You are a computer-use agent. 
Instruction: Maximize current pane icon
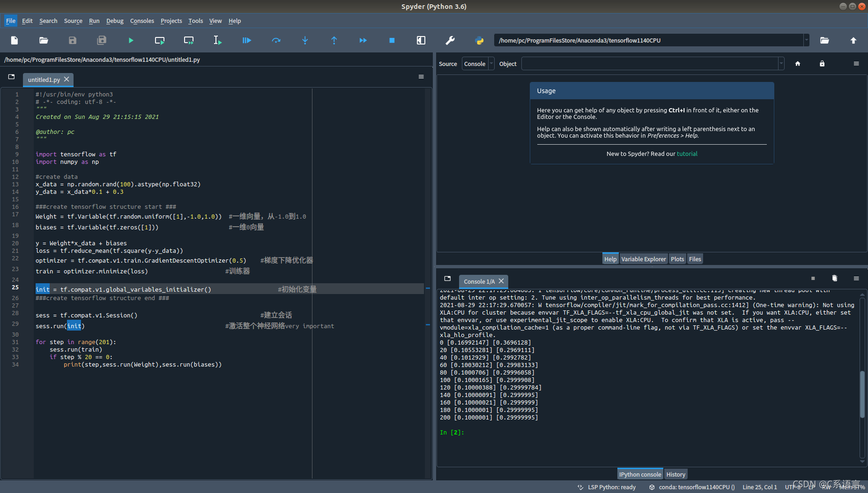pos(421,40)
